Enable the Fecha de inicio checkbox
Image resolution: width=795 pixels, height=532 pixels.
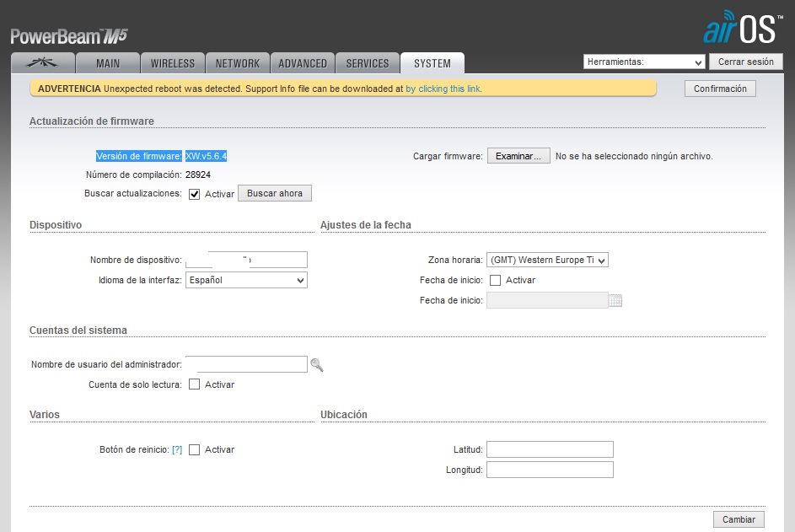click(x=496, y=281)
